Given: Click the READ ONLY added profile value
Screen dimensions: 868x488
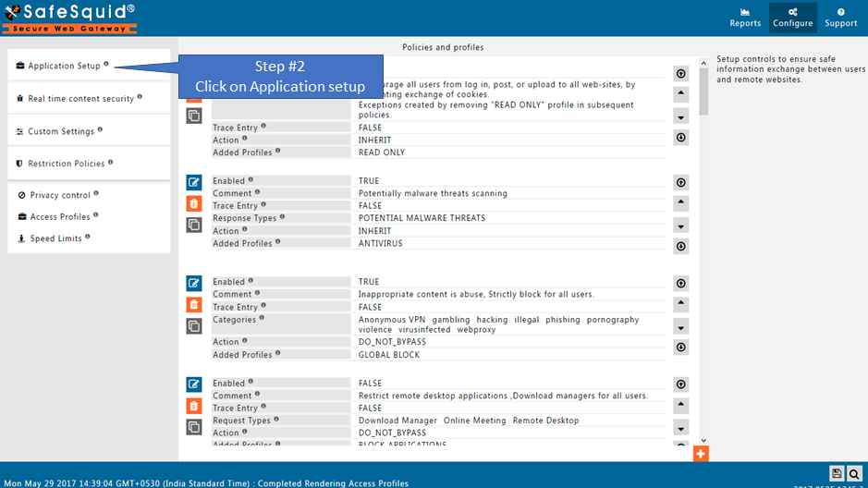Looking at the screenshot, I should click(382, 152).
